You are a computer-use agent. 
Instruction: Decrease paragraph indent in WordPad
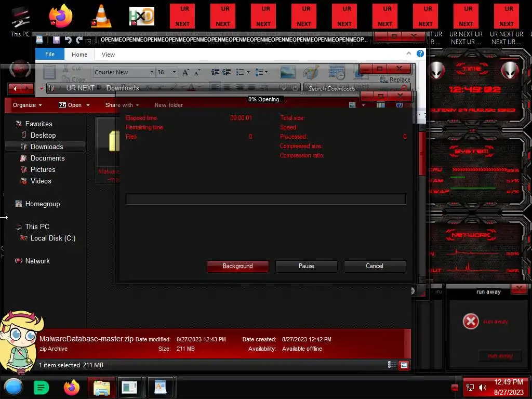point(215,72)
